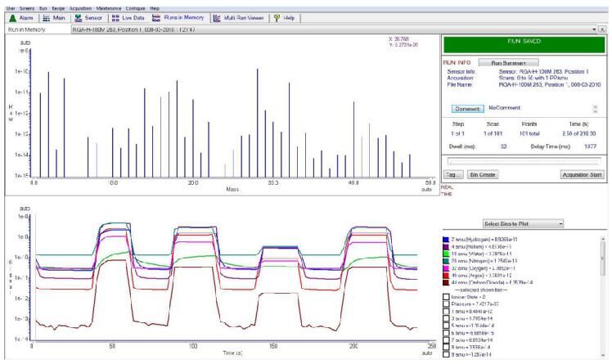Click the green Water color swatch
Screen dimensions: 612x364
(447, 254)
